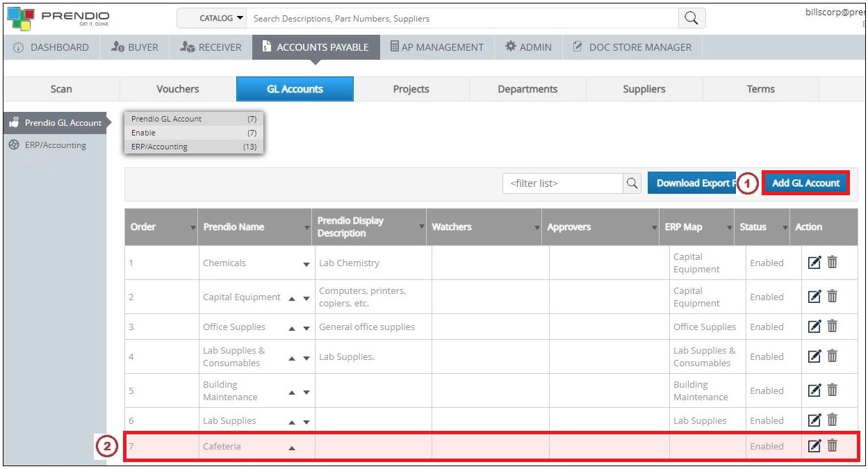
Task: Click the Add GL Account button
Action: pyautogui.click(x=805, y=183)
